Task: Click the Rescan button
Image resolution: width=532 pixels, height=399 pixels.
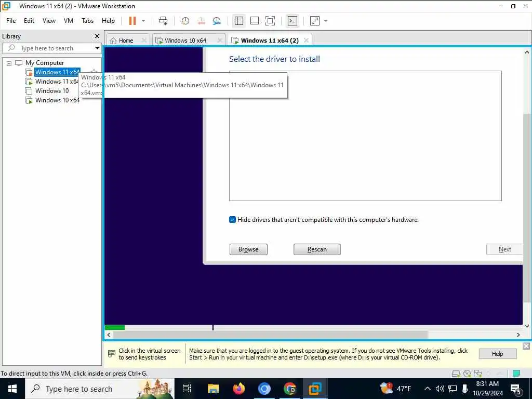Action: (317, 249)
